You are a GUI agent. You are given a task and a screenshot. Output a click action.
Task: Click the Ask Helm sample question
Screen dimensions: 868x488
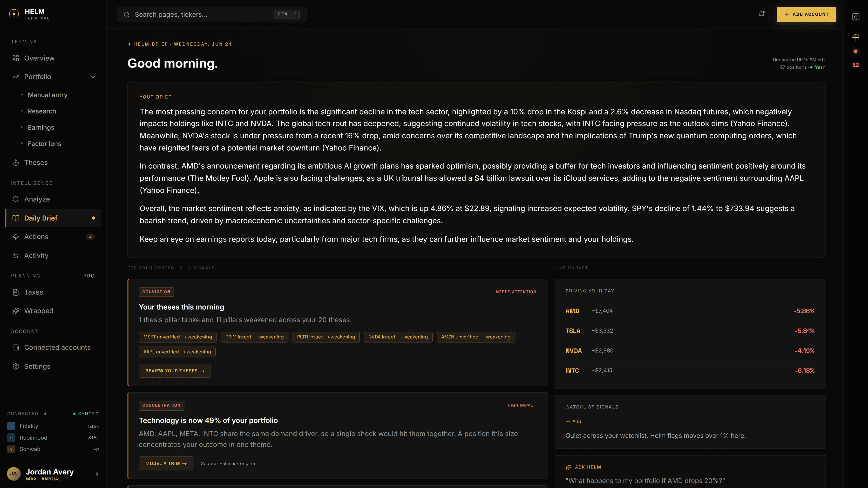pyautogui.click(x=645, y=481)
